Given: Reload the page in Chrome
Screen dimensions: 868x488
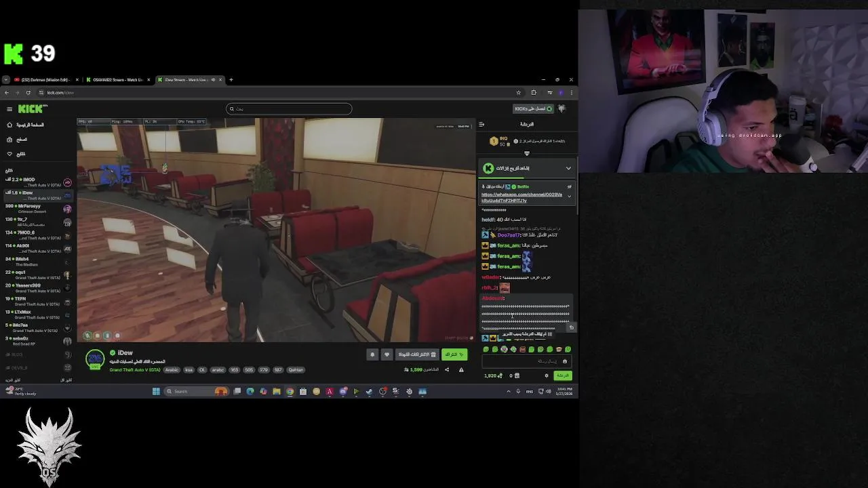Looking at the screenshot, I should coord(28,93).
